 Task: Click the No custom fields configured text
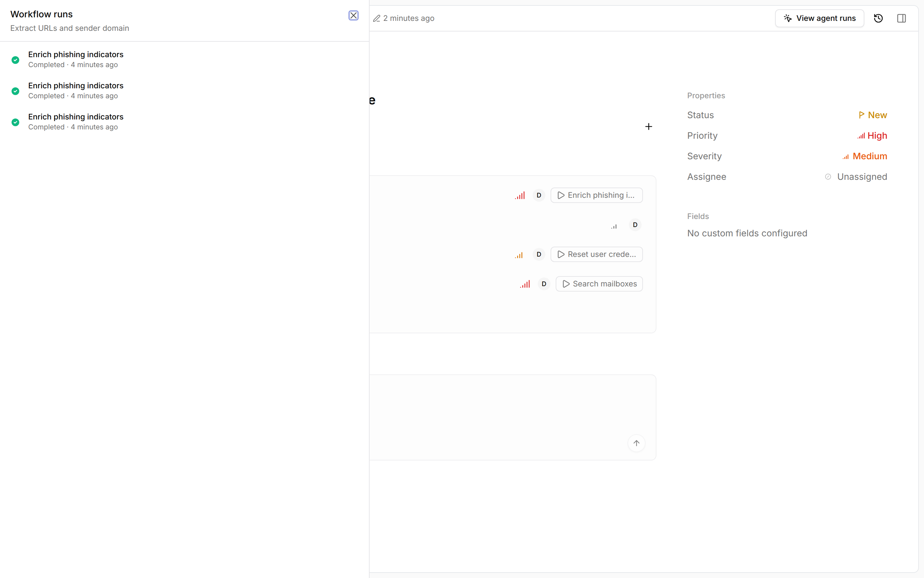coord(747,233)
